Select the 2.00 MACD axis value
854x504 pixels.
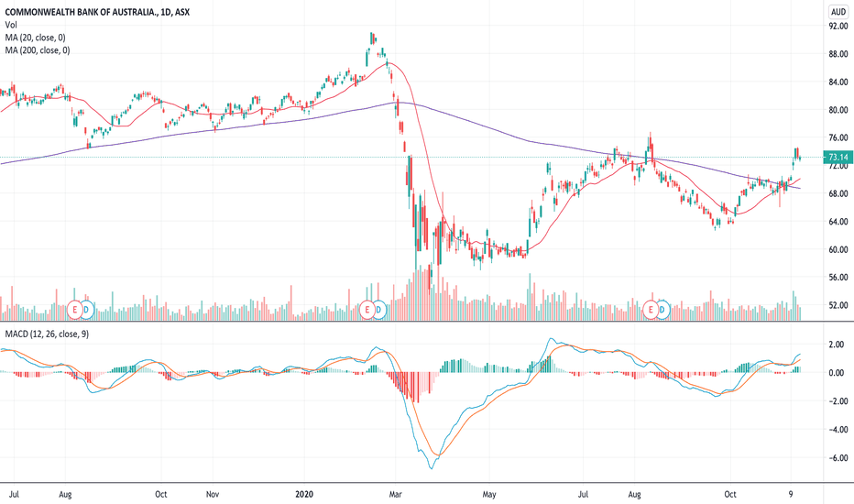(x=837, y=345)
